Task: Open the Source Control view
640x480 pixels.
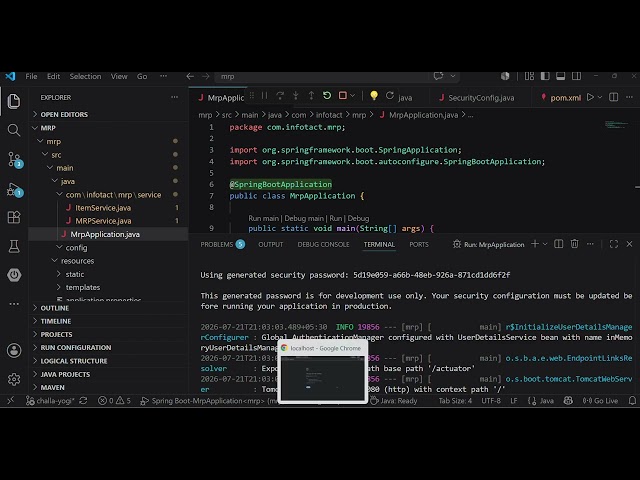Action: pyautogui.click(x=15, y=159)
